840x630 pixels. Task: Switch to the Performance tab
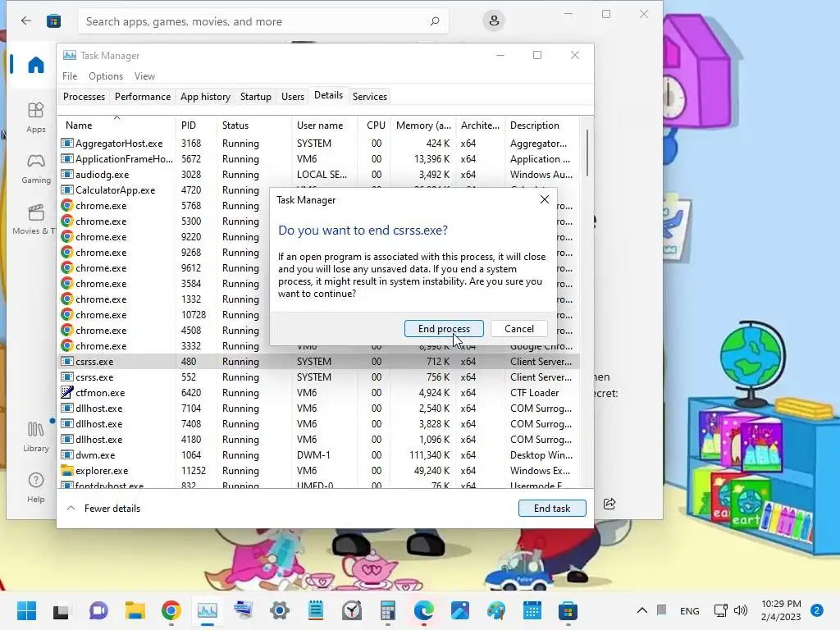(143, 97)
